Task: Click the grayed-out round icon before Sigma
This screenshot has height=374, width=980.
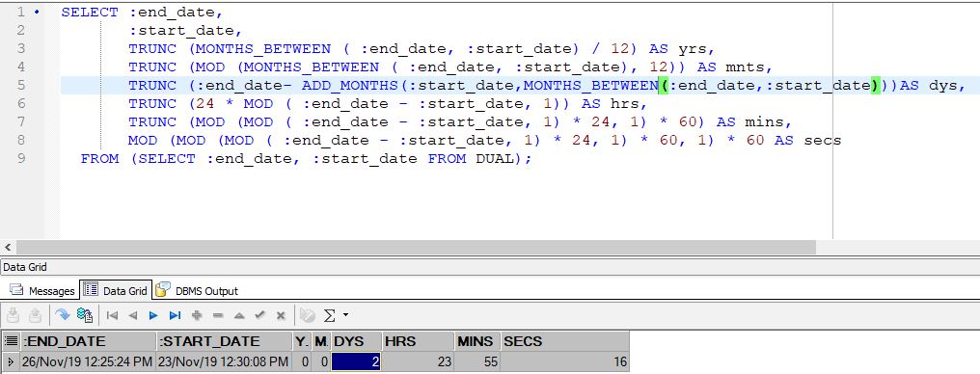Action: click(x=308, y=316)
